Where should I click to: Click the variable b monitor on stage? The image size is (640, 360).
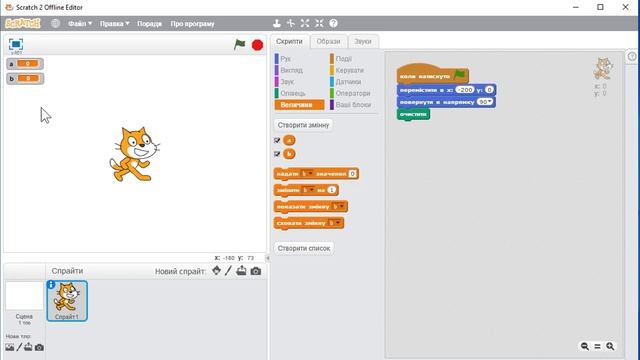coord(25,78)
